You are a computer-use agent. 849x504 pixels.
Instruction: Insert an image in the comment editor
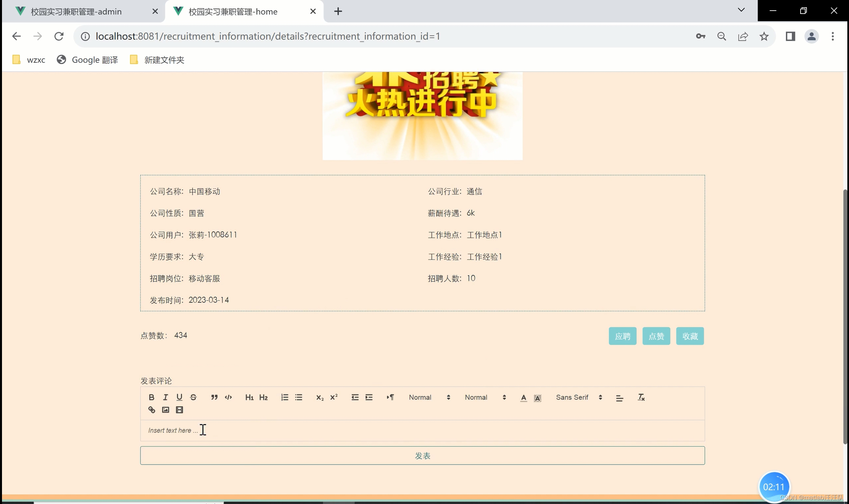[x=165, y=410]
